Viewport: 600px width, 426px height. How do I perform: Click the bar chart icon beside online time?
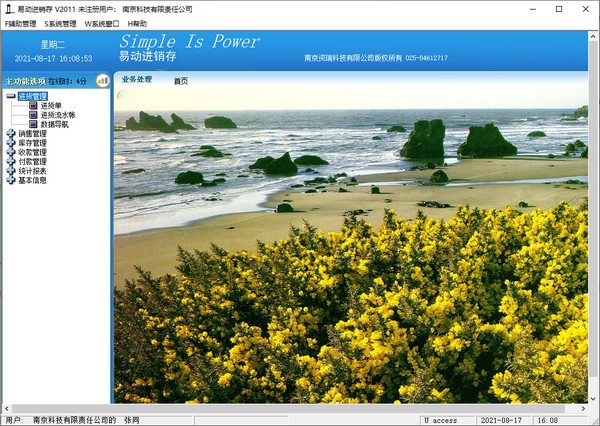101,81
